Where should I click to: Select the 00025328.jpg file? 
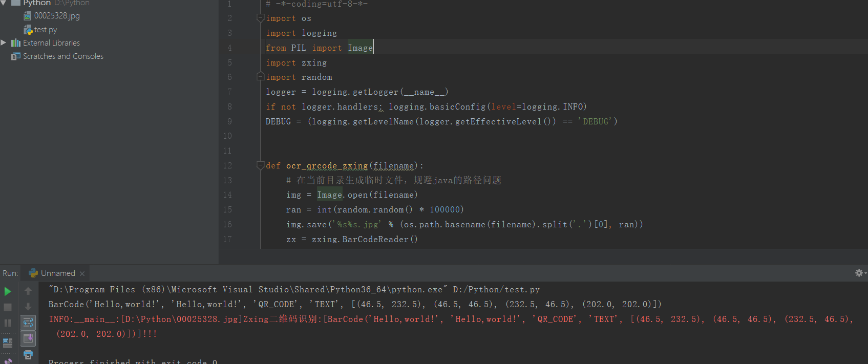[x=56, y=16]
